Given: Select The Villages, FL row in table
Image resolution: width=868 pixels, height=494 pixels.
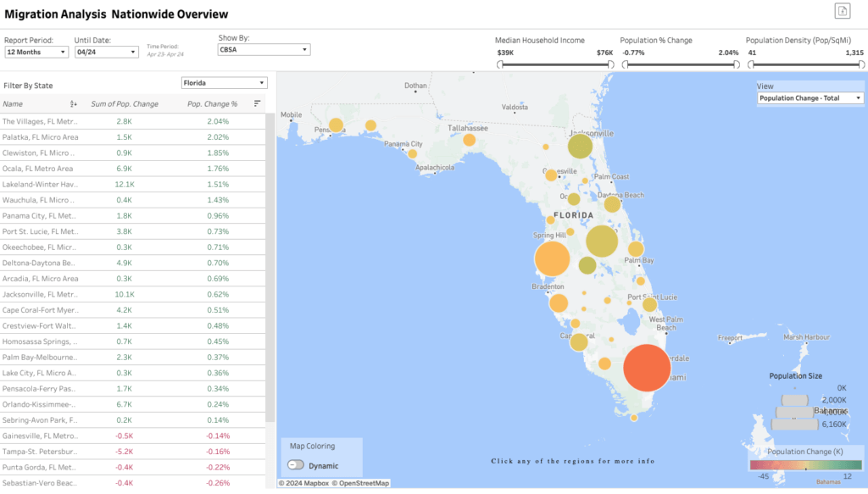Looking at the screenshot, I should tap(41, 121).
